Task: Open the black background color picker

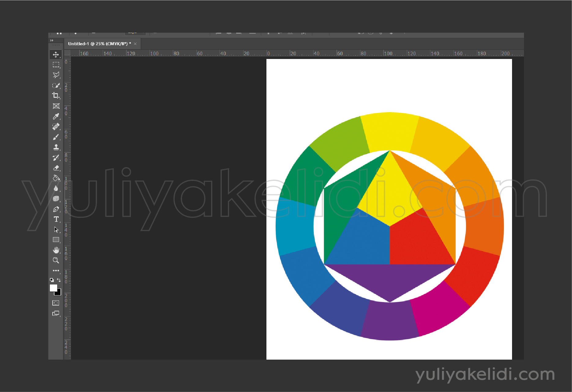Action: point(59,294)
